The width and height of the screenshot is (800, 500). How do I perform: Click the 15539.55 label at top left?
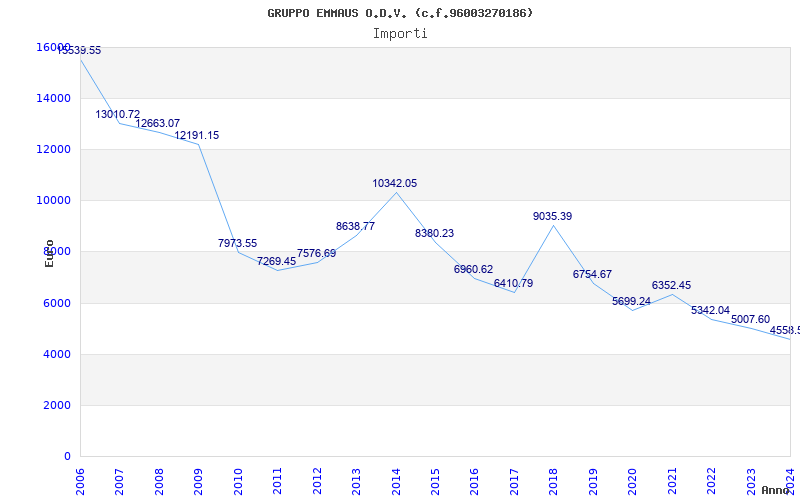tap(79, 51)
